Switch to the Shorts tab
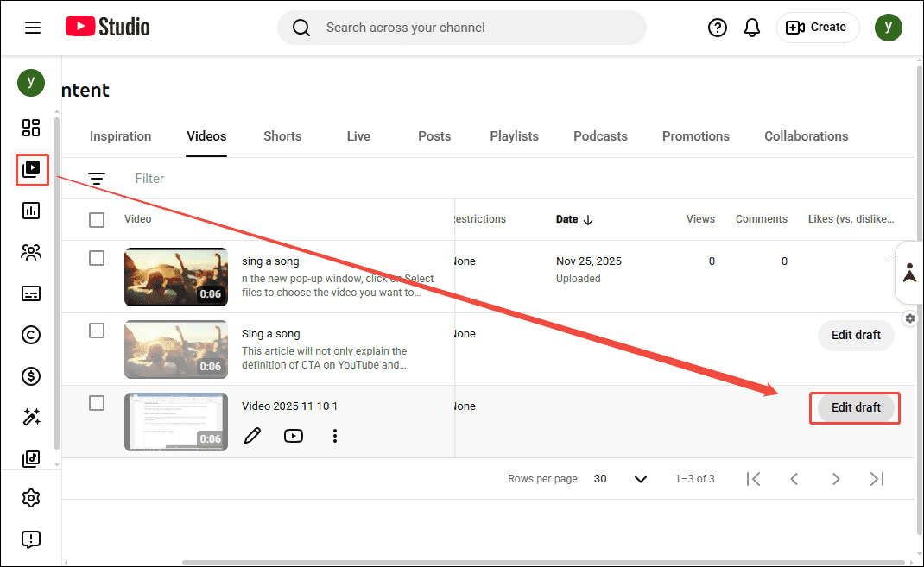Image resolution: width=924 pixels, height=567 pixels. tap(282, 135)
